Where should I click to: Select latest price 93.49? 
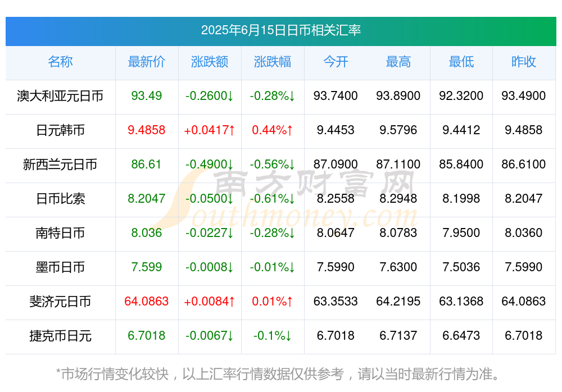coord(147,95)
